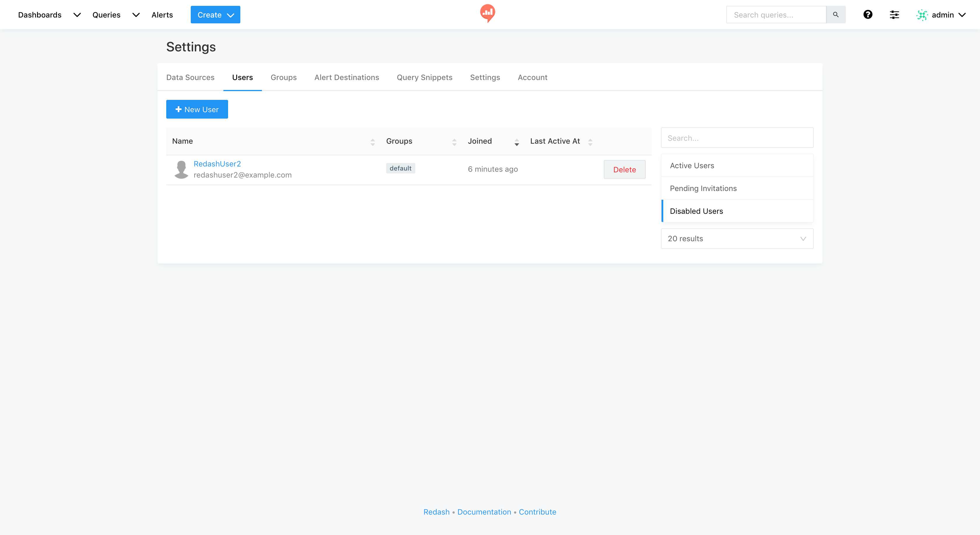
Task: Click the admin avatar icon
Action: tap(922, 15)
